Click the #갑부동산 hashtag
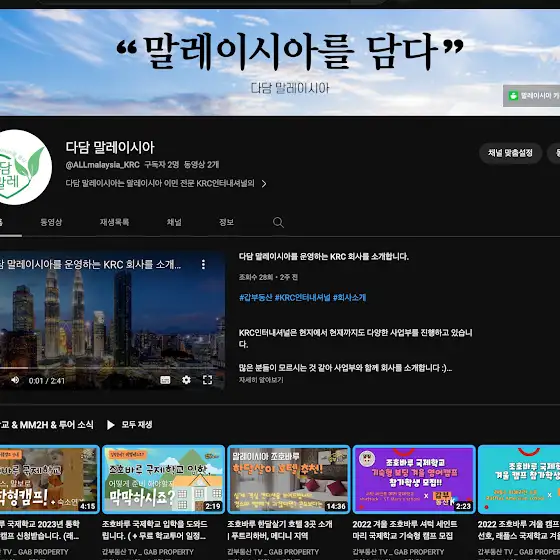560x560 pixels. pyautogui.click(x=256, y=298)
